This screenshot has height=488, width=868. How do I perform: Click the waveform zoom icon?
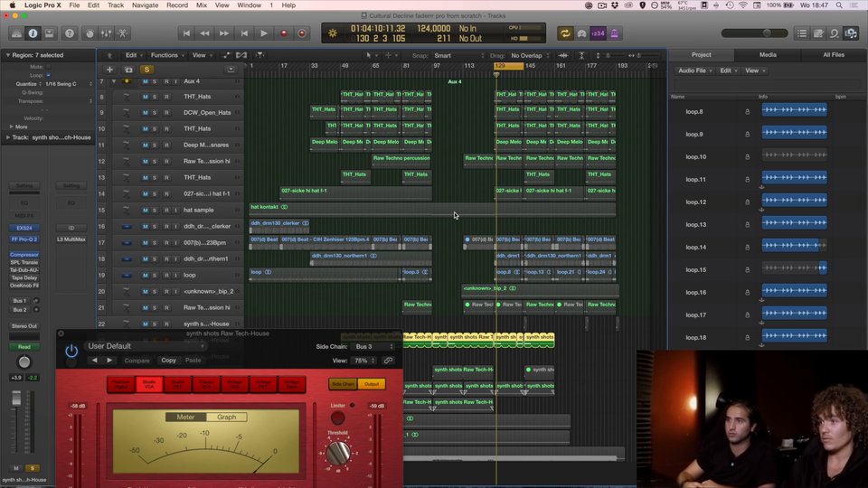pyautogui.click(x=563, y=55)
